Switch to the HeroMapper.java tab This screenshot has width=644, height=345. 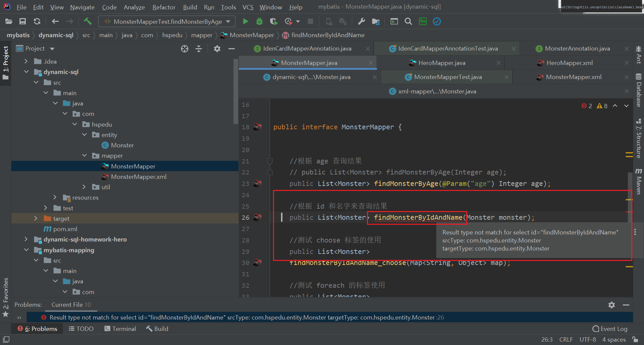tap(441, 63)
